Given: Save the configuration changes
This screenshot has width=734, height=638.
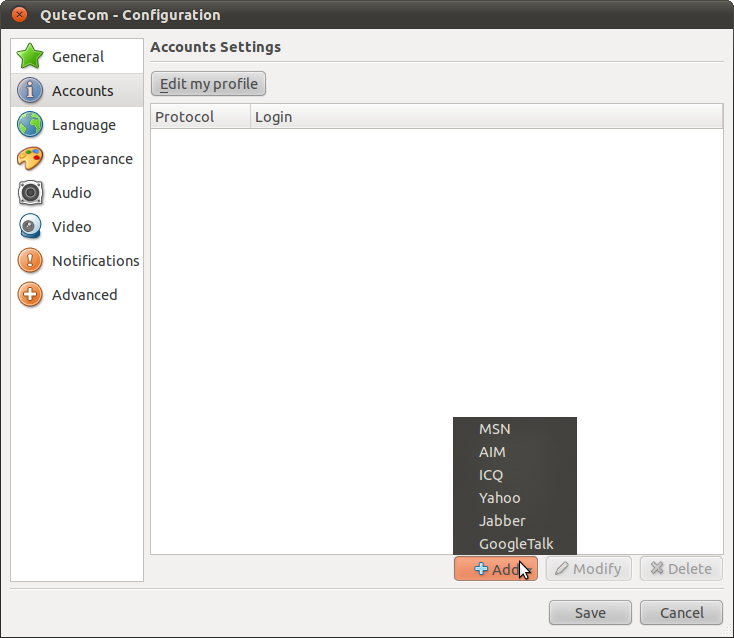Looking at the screenshot, I should [590, 613].
